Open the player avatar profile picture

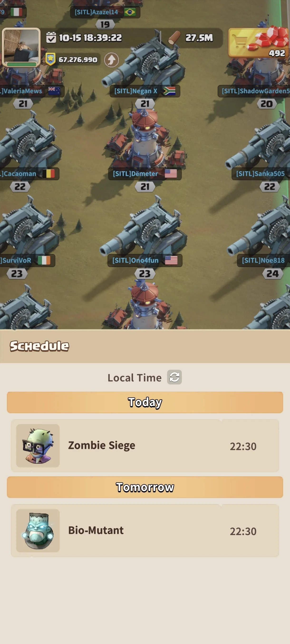(21, 47)
